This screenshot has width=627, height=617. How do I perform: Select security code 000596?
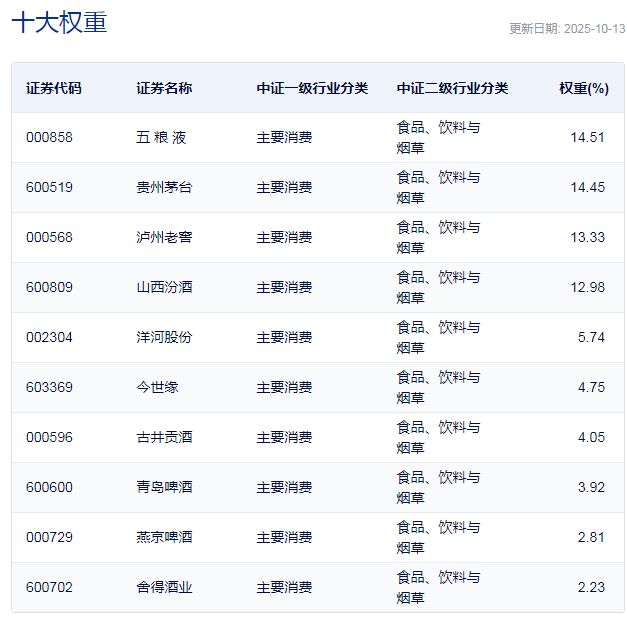tap(49, 437)
